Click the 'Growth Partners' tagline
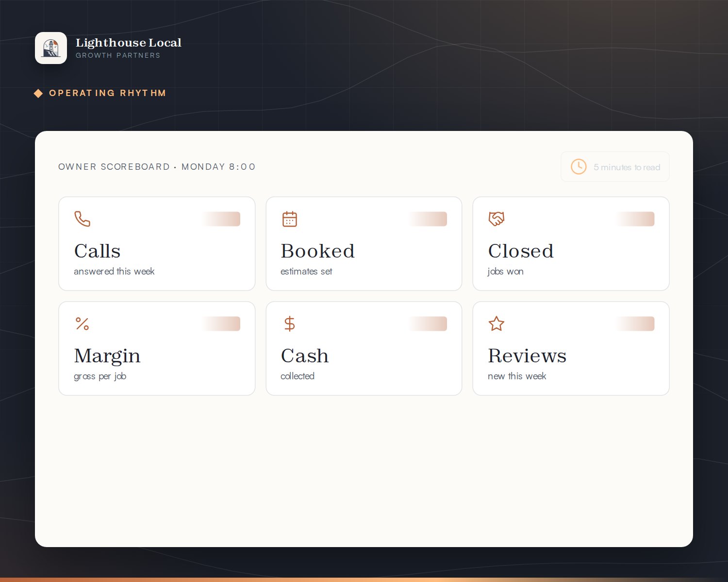 click(x=118, y=55)
